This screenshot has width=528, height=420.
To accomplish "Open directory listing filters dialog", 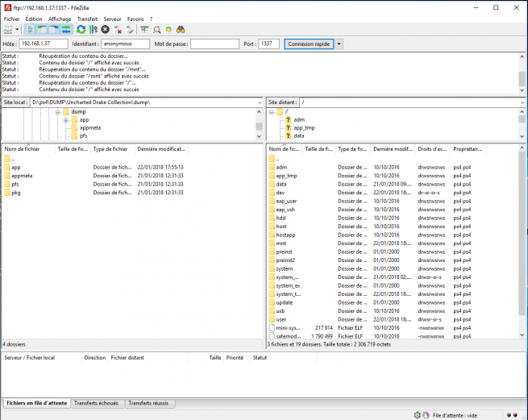I will pyautogui.click(x=144, y=30).
